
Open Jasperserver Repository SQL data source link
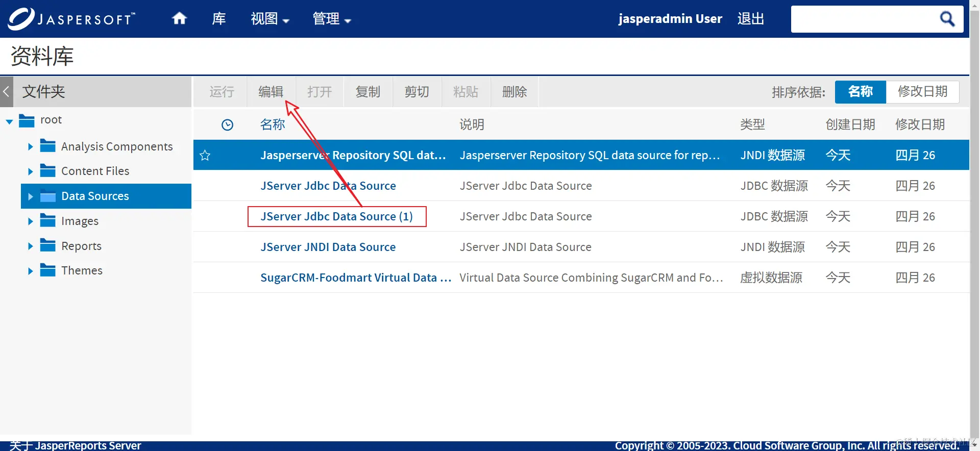tap(353, 155)
